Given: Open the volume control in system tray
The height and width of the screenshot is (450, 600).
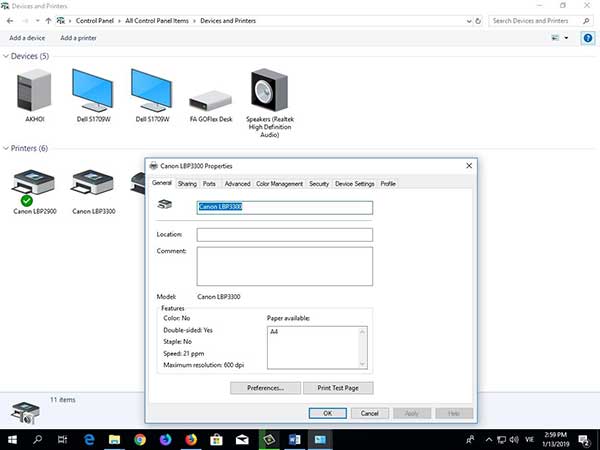Looking at the screenshot, I should (514, 440).
